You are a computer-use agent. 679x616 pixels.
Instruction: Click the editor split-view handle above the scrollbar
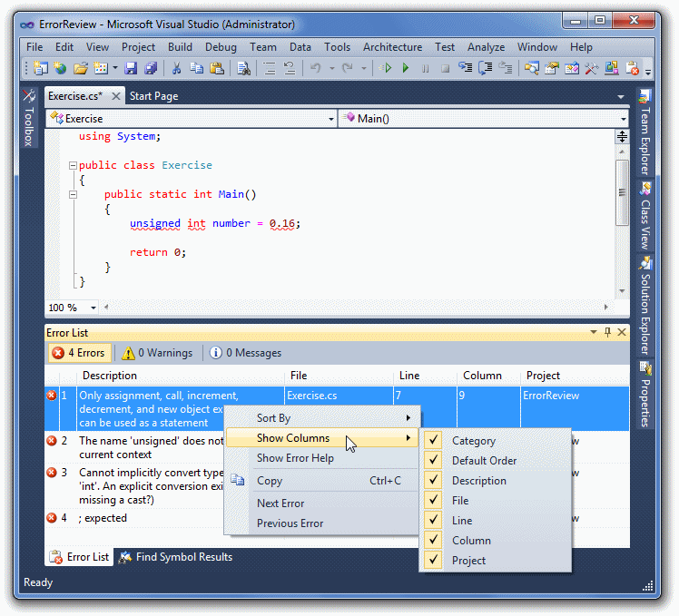[622, 137]
